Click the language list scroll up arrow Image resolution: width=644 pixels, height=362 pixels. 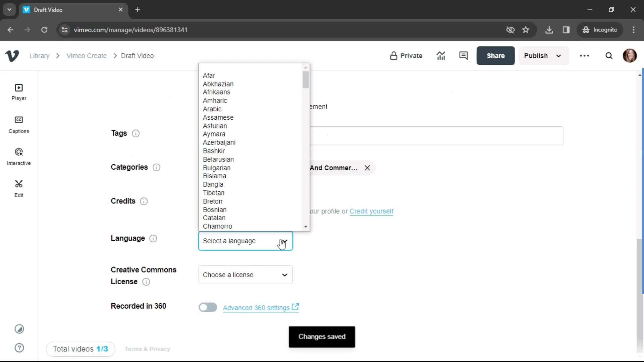pyautogui.click(x=306, y=67)
